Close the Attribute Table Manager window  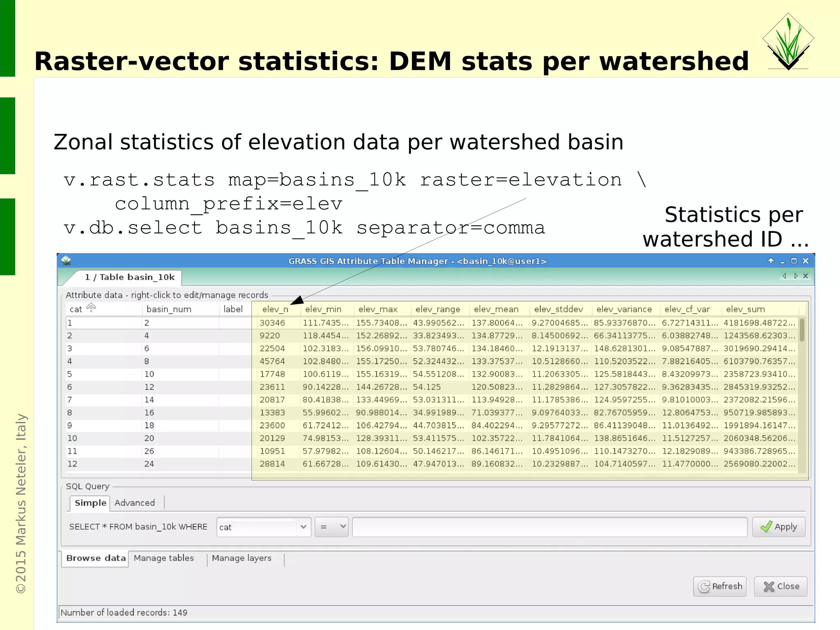tap(806, 261)
